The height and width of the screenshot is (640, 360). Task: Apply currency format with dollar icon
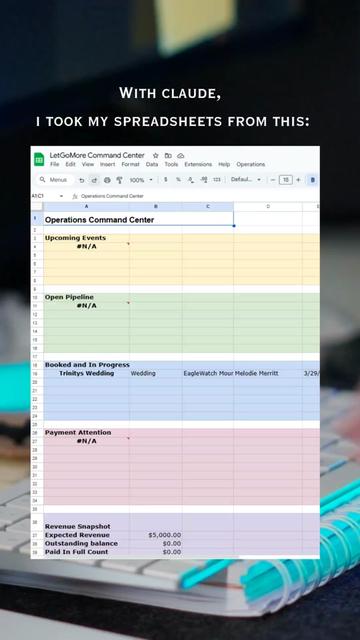pos(165,180)
